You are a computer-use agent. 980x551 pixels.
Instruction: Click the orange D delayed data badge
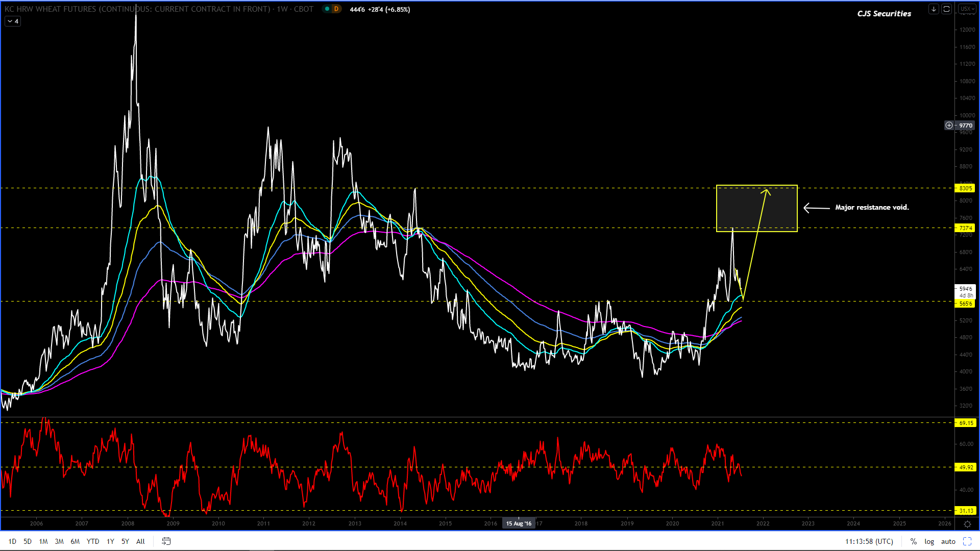336,9
